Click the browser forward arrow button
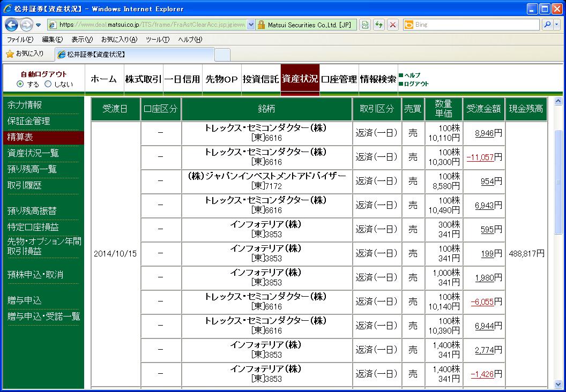This screenshot has height=392, width=566. coord(26,25)
